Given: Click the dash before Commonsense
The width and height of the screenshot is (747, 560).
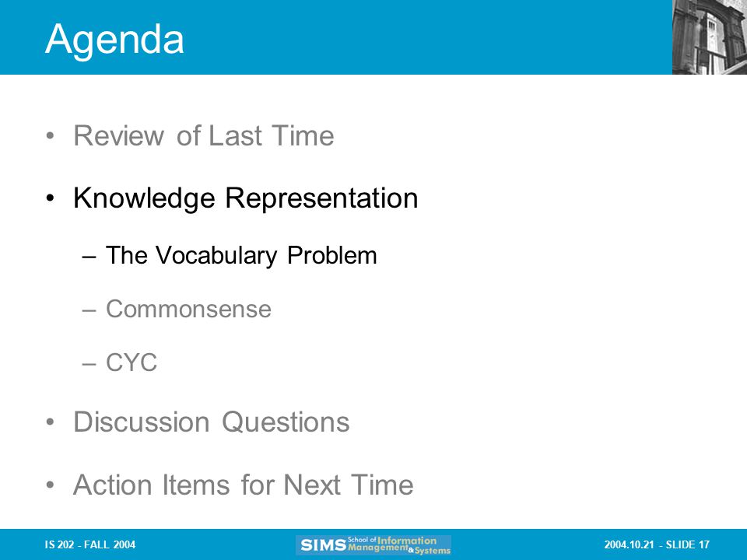Looking at the screenshot, I should (x=89, y=311).
